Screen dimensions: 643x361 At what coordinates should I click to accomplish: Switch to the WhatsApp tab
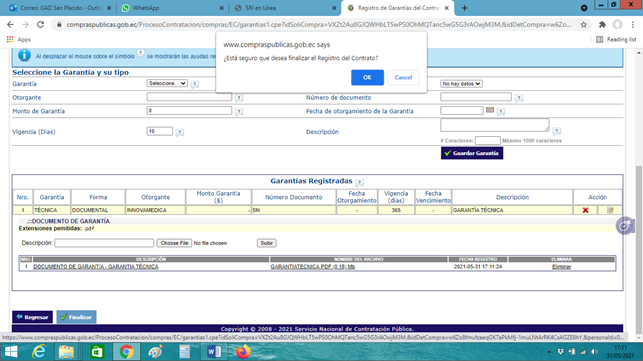(172, 8)
